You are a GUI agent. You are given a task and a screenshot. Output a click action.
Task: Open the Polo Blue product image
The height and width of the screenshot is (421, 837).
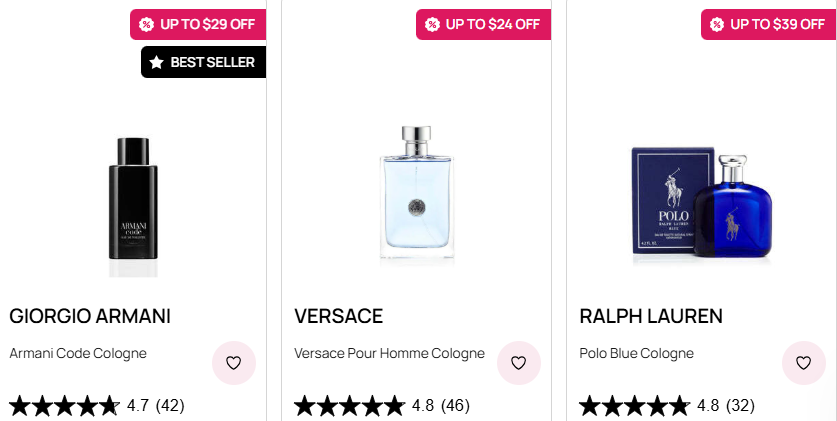click(703, 205)
